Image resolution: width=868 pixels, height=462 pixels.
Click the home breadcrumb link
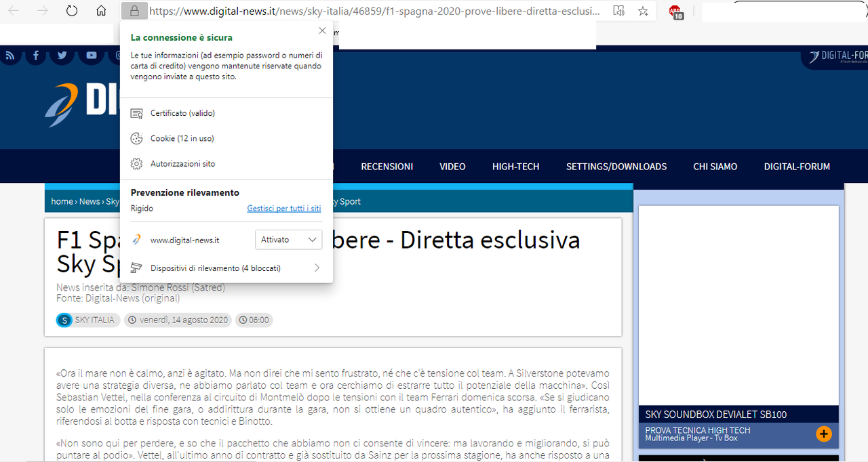(x=62, y=201)
